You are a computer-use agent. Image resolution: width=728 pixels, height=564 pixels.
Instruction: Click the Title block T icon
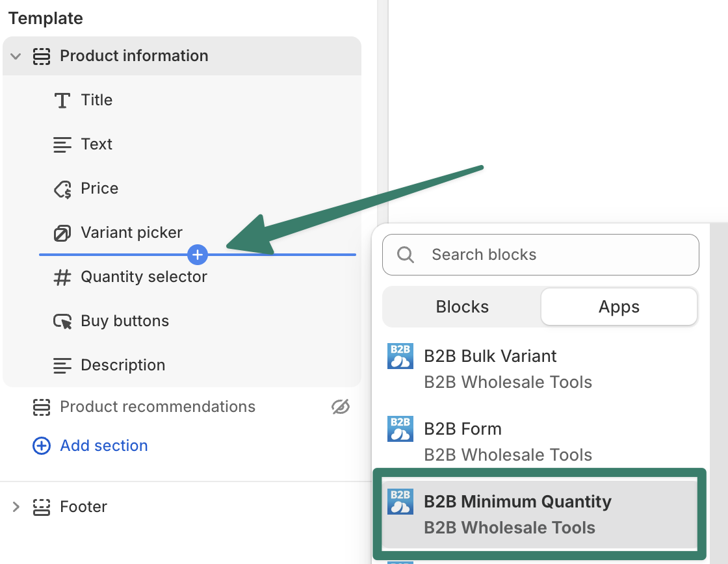point(62,100)
